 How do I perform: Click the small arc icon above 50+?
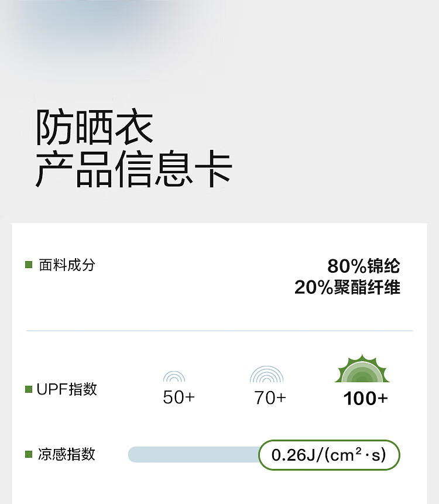pos(174,377)
